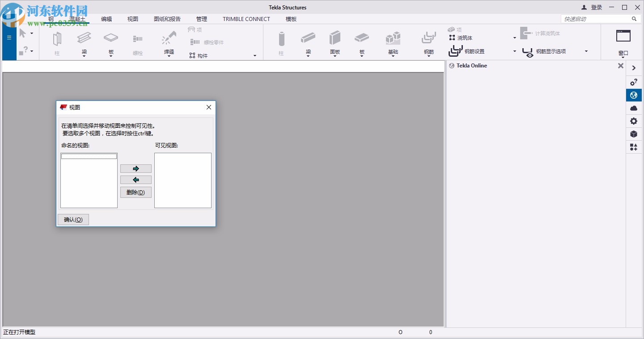This screenshot has height=339, width=644.
Task: Switch to the View (视图) tab
Action: click(133, 19)
